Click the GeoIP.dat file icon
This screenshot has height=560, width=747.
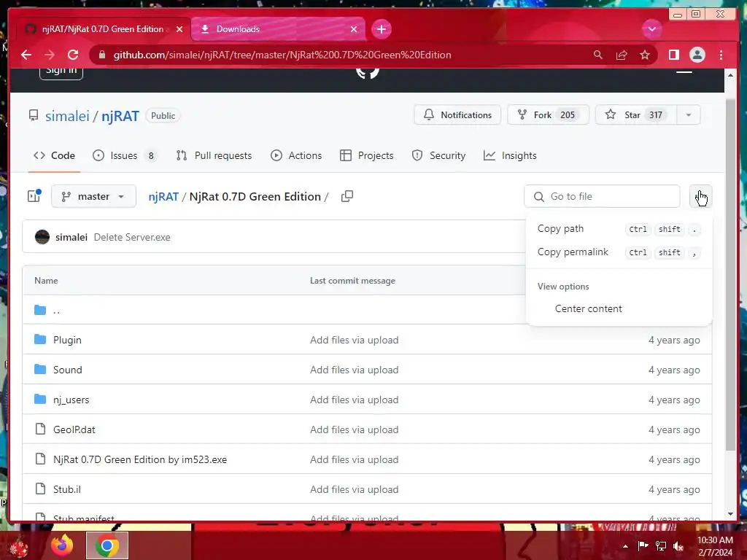41,429
